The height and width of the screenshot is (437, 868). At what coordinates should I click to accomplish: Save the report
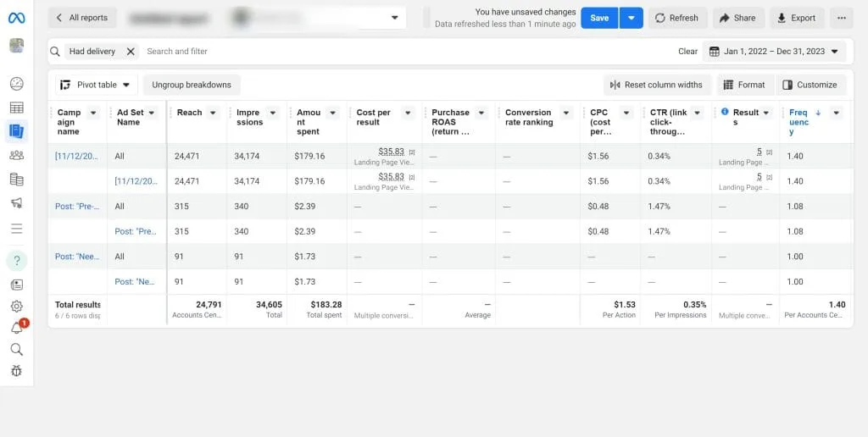599,18
